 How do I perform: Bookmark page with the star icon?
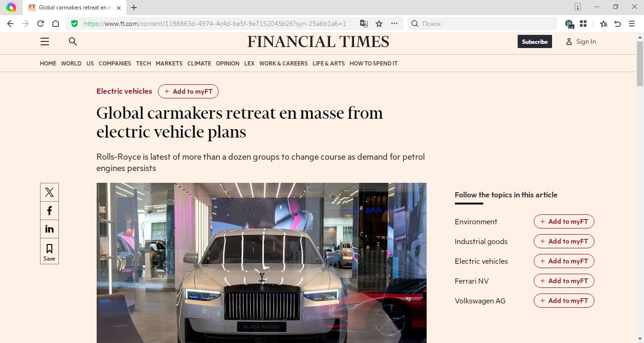379,24
